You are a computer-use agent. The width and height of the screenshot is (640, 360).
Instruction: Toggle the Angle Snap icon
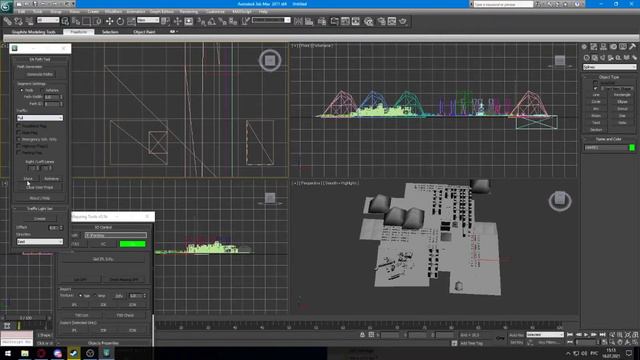pos(212,21)
